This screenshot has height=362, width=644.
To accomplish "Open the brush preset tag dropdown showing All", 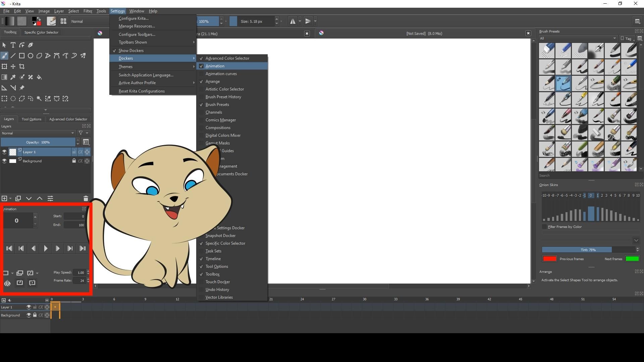I will coord(578,38).
